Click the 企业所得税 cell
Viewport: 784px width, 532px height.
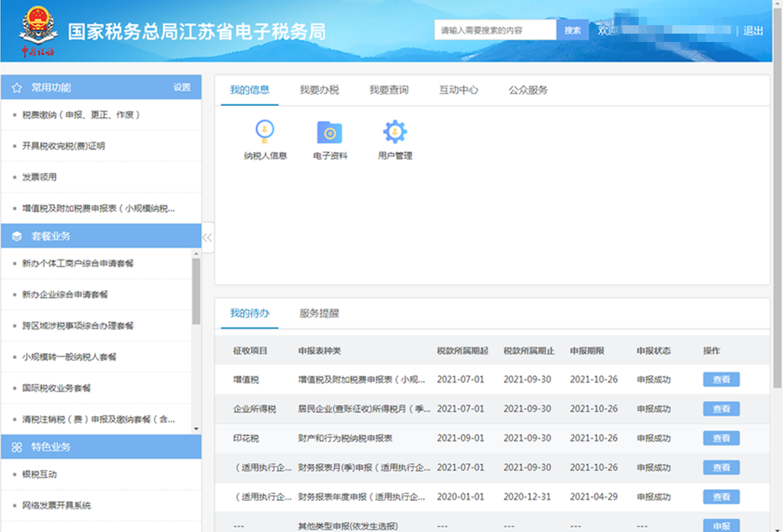tap(255, 409)
